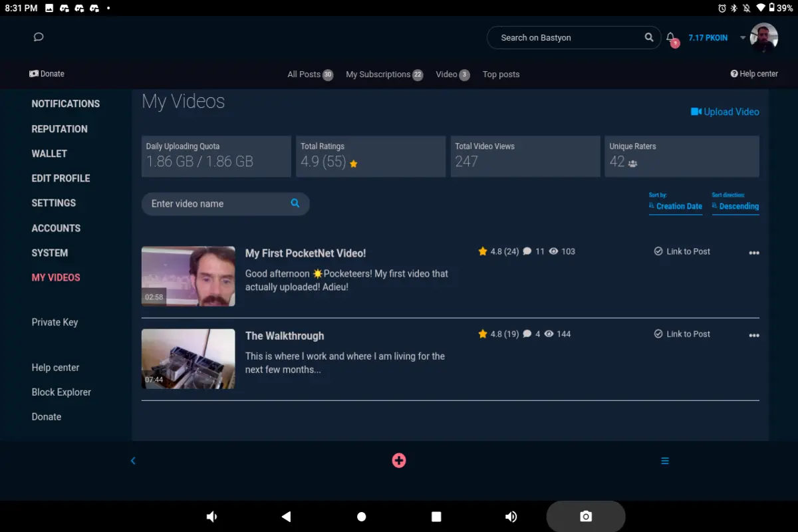798x532 pixels.
Task: Switch to Top posts tab
Action: [x=501, y=74]
